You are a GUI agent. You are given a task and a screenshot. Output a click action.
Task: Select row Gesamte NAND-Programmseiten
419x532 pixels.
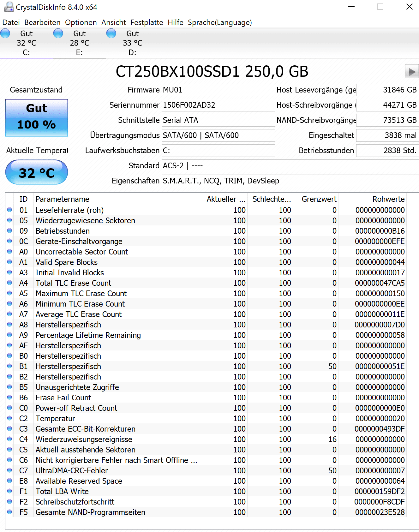206,512
